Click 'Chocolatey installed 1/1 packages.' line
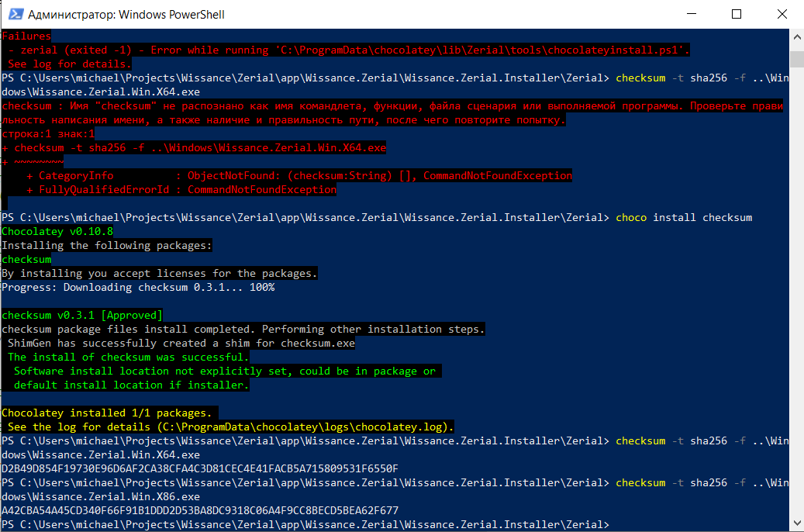This screenshot has height=532, width=804. 107,413
